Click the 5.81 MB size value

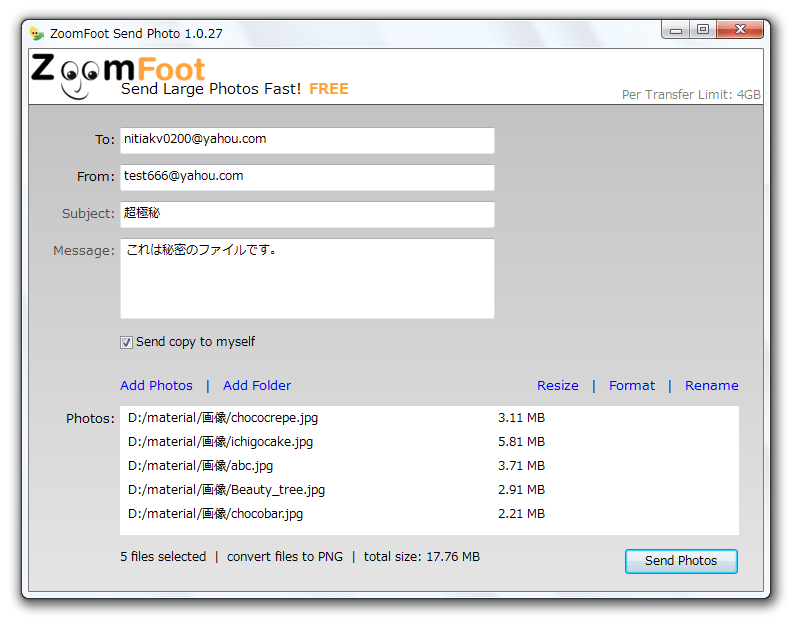click(x=521, y=442)
